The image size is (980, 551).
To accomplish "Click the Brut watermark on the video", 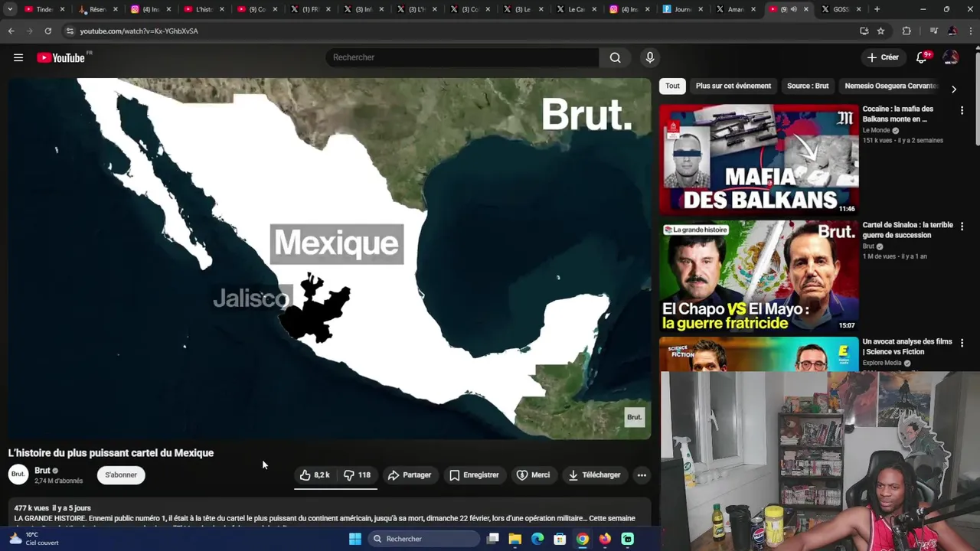I will 634,417.
